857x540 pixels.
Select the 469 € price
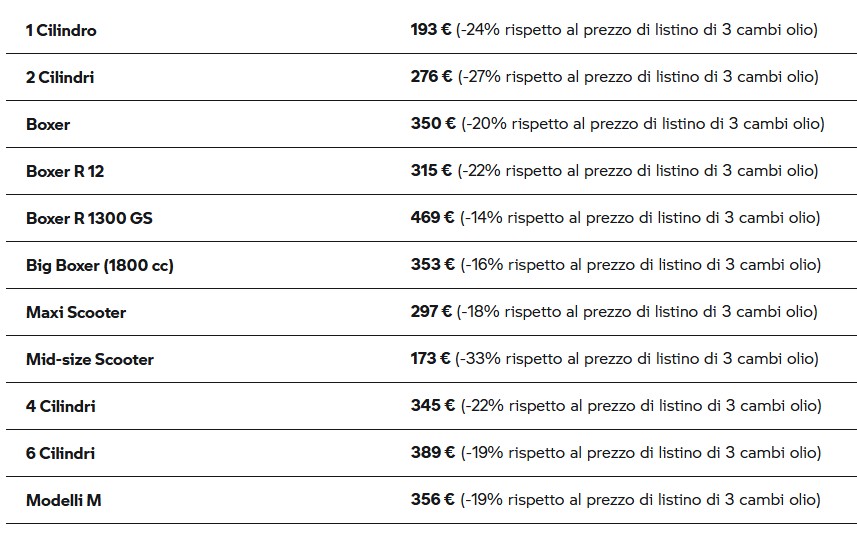pyautogui.click(x=433, y=217)
